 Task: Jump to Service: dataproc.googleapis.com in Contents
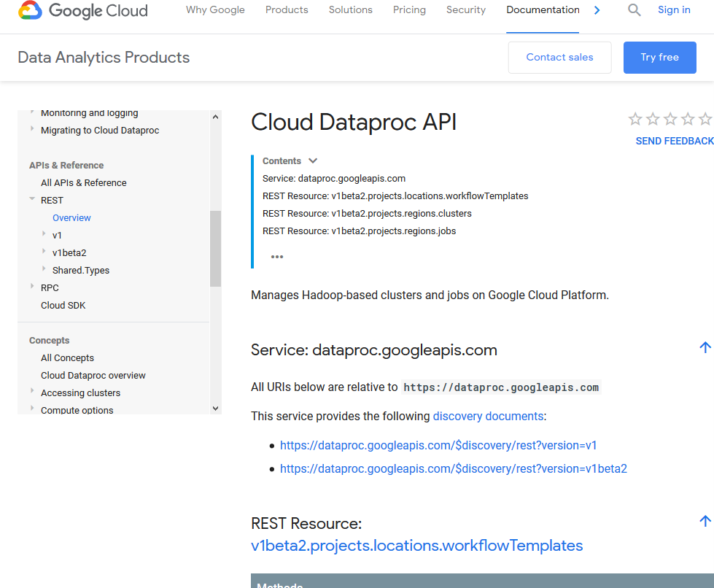334,179
